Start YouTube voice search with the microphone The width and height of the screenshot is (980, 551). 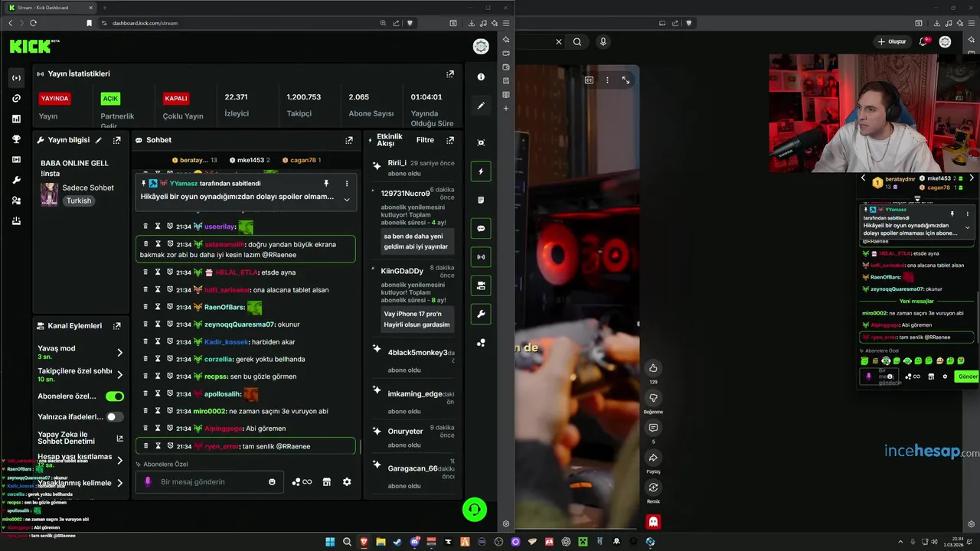(603, 42)
